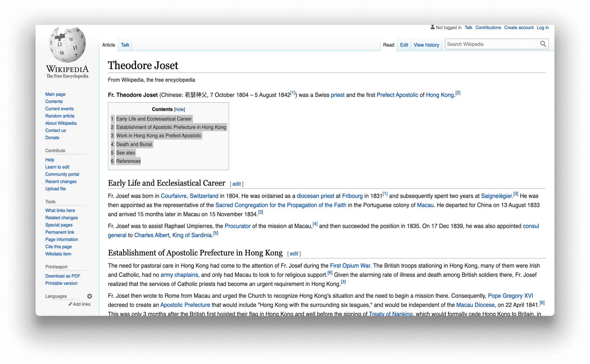Open Pope Gregory XVI link
The height and width of the screenshot is (364, 590).
coord(510,296)
